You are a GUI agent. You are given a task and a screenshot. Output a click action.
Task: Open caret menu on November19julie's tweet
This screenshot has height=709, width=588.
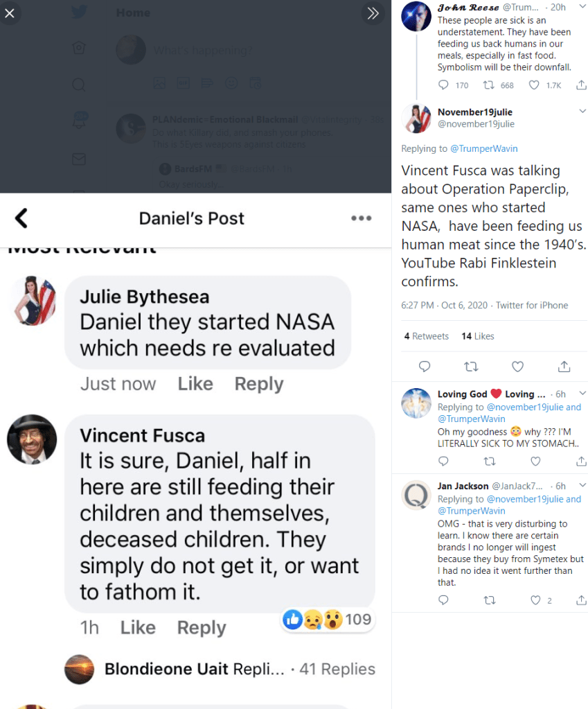582,112
